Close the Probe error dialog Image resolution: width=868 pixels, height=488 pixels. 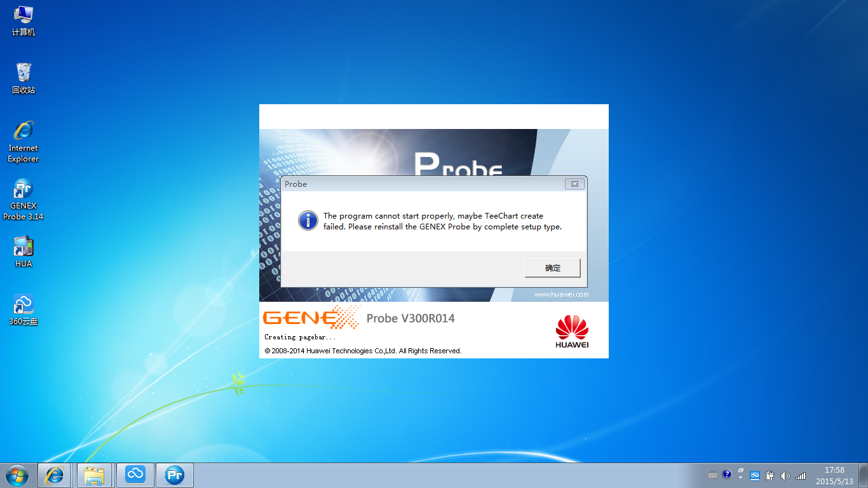pos(574,184)
